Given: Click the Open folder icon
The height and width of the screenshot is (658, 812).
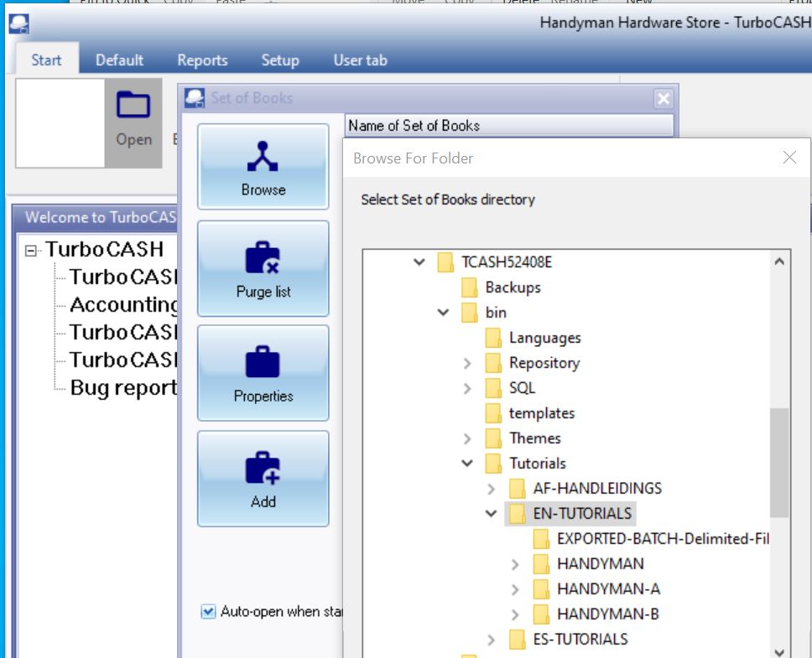Looking at the screenshot, I should pos(133,106).
